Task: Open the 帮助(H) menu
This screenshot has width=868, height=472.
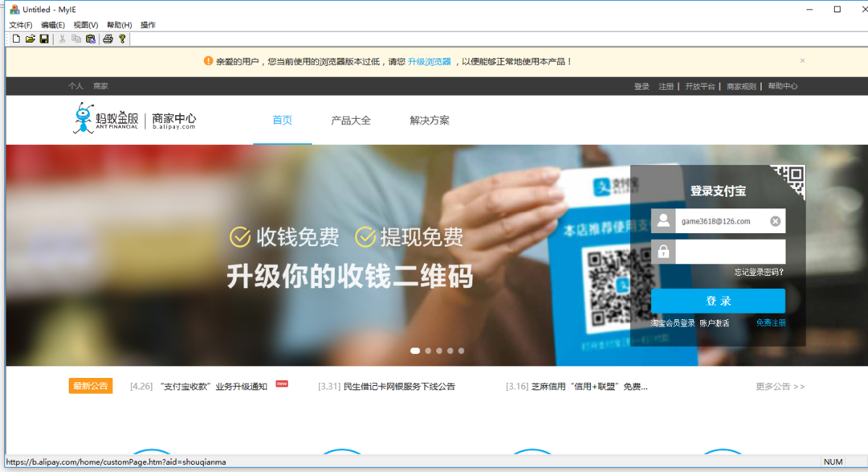Action: pyautogui.click(x=119, y=25)
